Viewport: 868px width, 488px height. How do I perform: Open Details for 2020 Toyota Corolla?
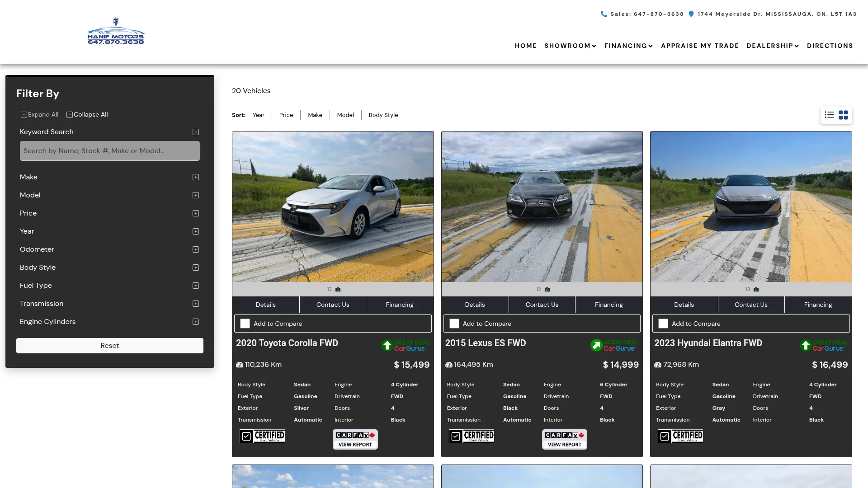pos(266,305)
